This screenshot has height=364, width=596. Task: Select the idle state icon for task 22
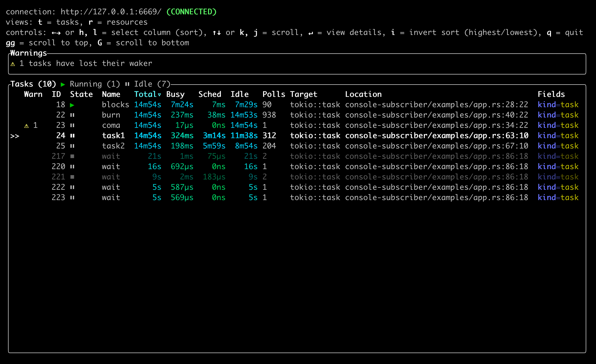tap(73, 115)
